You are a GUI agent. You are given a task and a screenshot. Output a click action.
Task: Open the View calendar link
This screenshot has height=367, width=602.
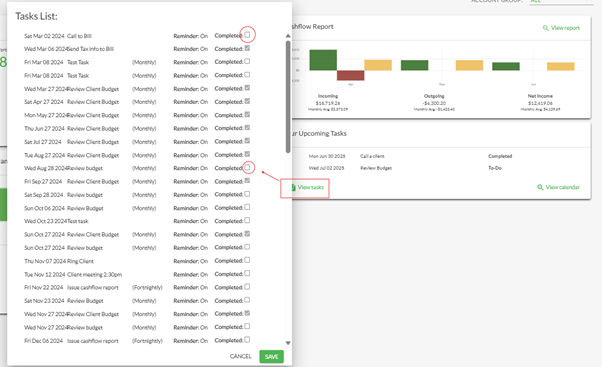[x=562, y=187]
